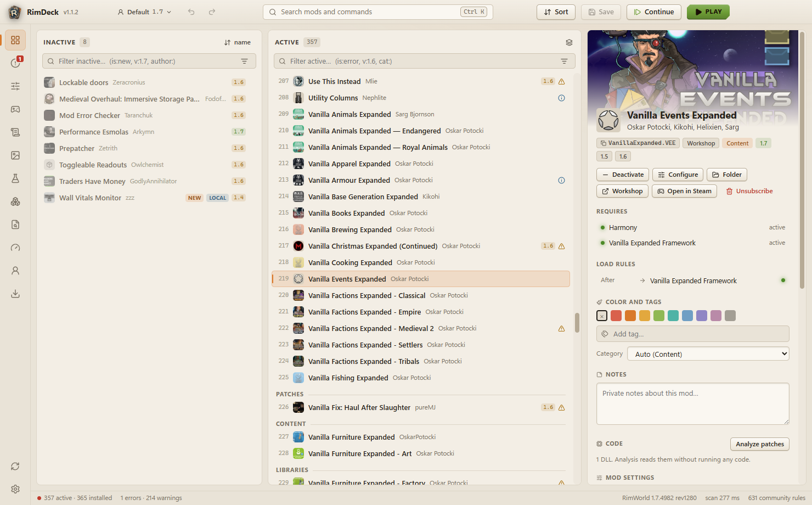
Task: Click the private notes text area
Action: [693, 403]
